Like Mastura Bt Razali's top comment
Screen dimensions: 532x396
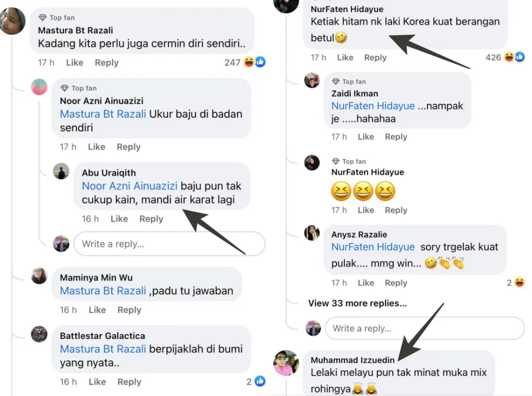[74, 63]
